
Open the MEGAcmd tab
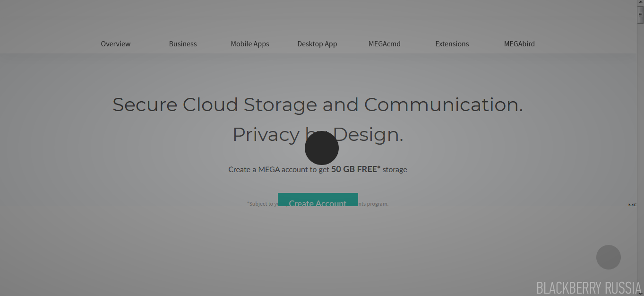pyautogui.click(x=385, y=44)
